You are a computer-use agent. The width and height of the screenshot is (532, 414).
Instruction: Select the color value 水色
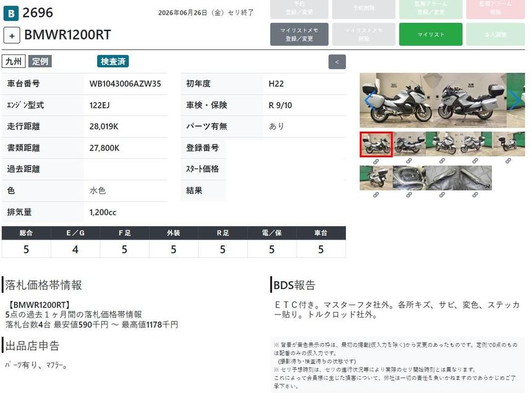tap(98, 191)
